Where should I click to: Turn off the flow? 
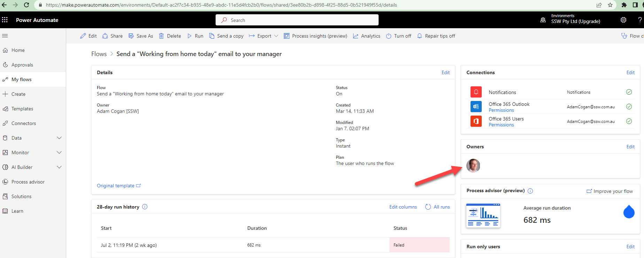[x=398, y=36]
